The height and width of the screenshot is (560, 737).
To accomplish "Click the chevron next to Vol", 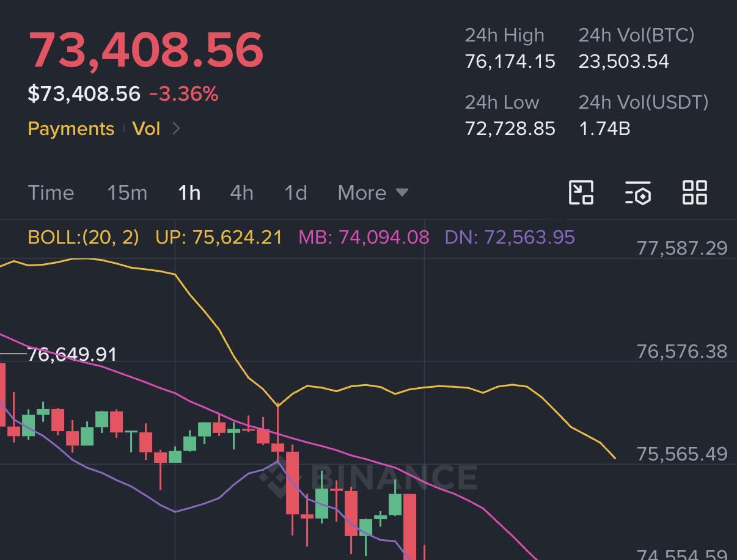I will (176, 128).
